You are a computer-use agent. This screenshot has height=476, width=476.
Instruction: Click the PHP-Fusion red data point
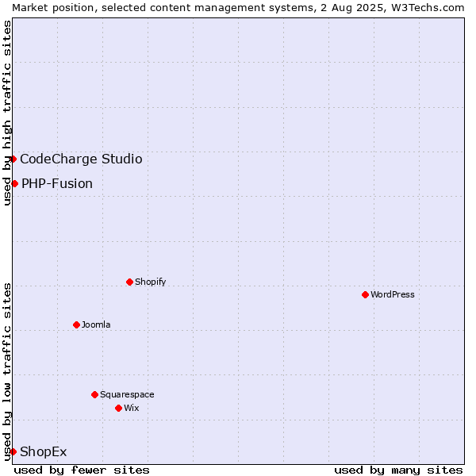pos(14,184)
